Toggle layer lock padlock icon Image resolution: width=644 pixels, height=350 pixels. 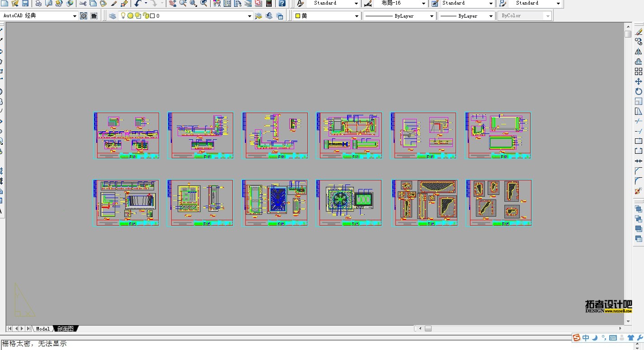[146, 16]
